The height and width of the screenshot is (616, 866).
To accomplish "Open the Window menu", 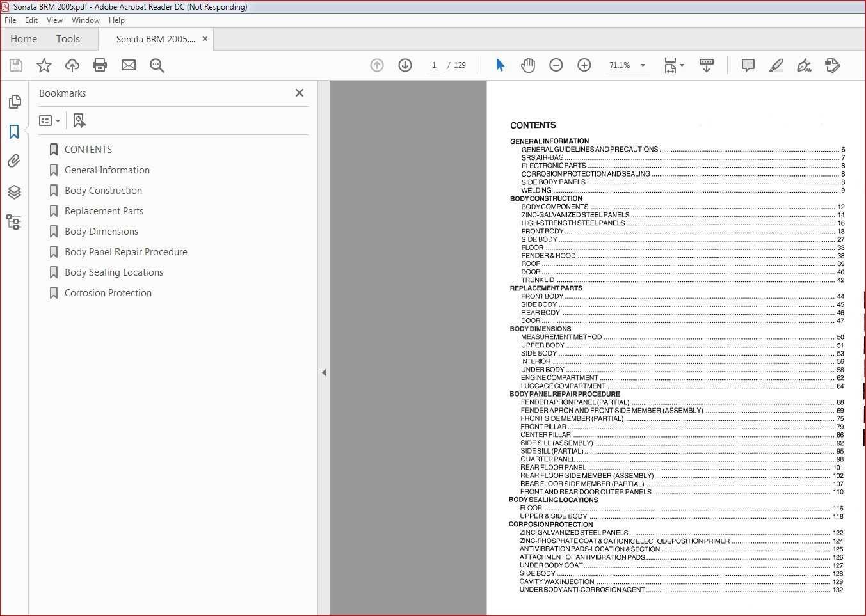I will [x=86, y=20].
